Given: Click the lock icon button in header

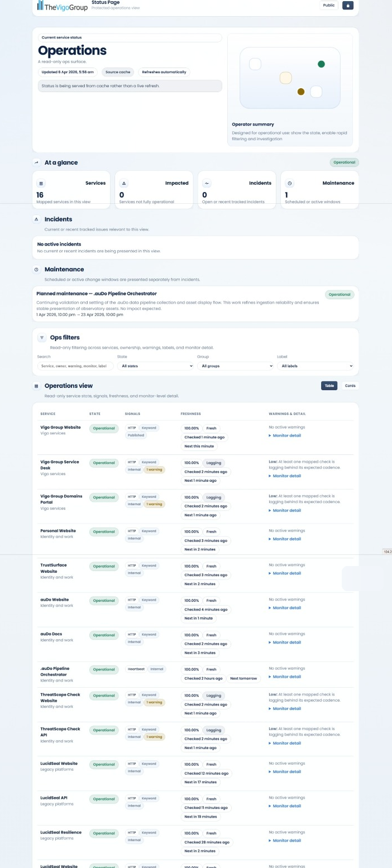Looking at the screenshot, I should 348,5.
